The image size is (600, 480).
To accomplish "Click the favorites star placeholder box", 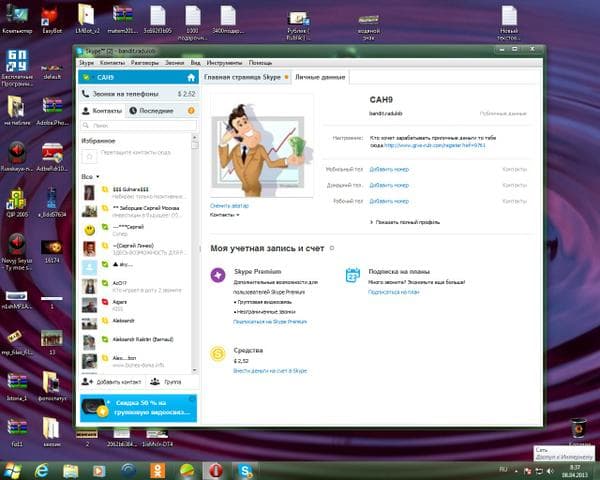I will (x=90, y=156).
